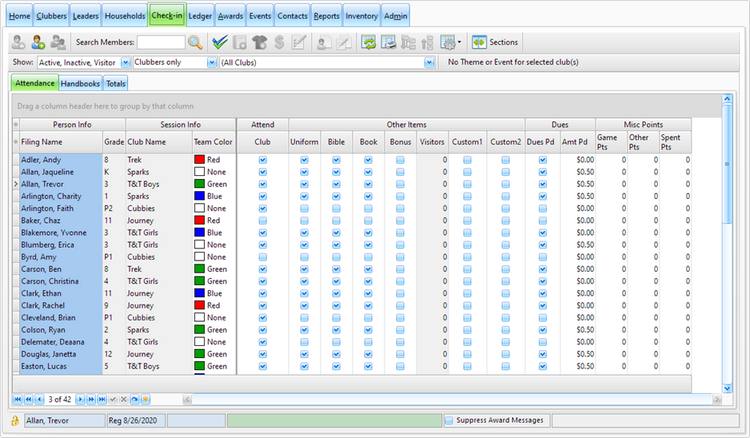Click the Sections button

coord(495,43)
